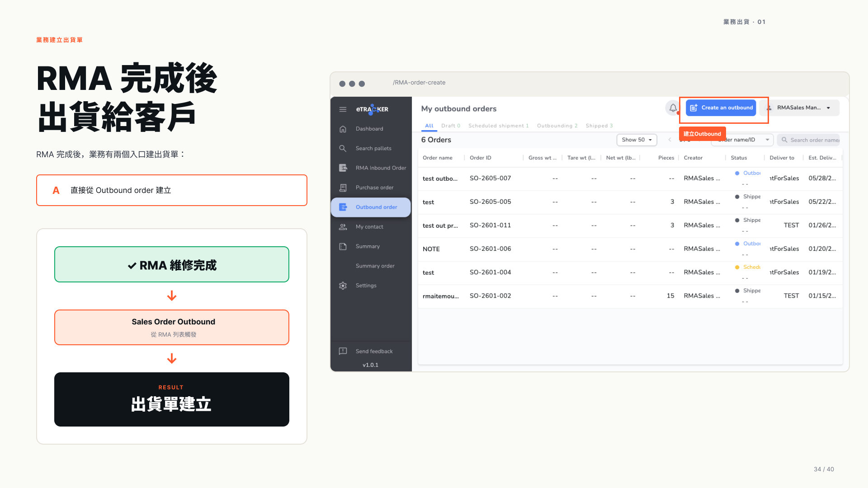Viewport: 868px width, 488px height.
Task: Click the eTRACKER logo
Action: coord(372,109)
